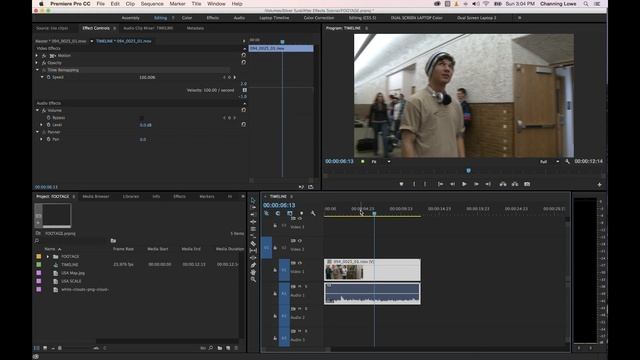The height and width of the screenshot is (360, 640).
Task: Select the Hand tool
Action: [253, 272]
